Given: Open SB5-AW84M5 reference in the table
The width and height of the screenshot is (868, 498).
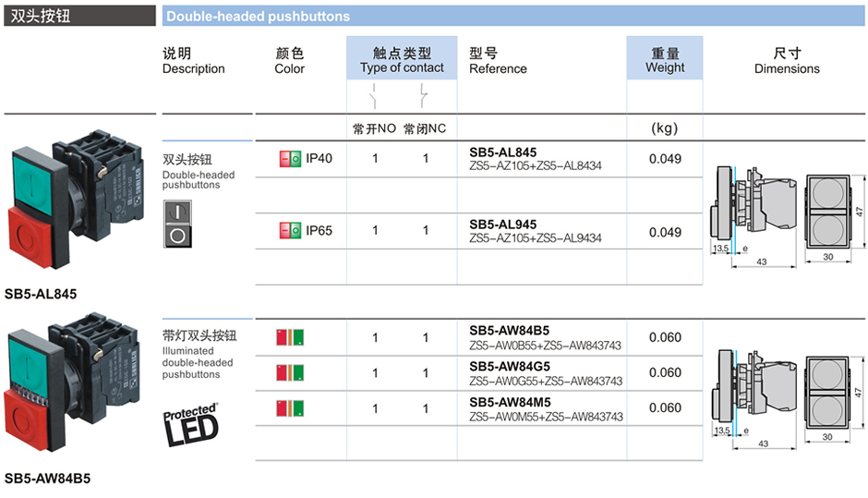Looking at the screenshot, I should tap(509, 402).
